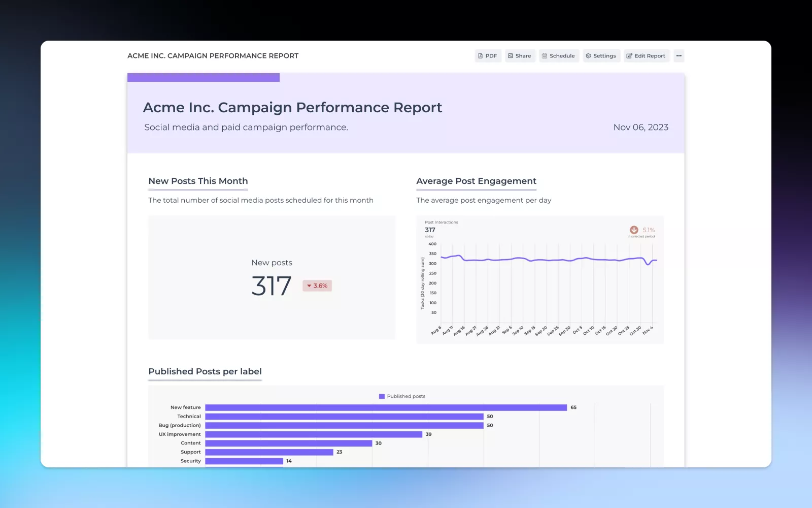Click Edit Report
Viewport: 812px width, 508px height.
[646, 56]
